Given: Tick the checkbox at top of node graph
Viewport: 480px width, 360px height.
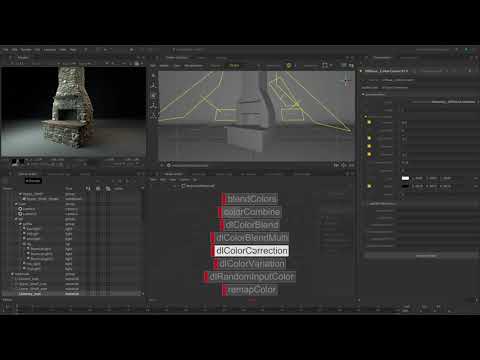Looking at the screenshot, I should (x=183, y=186).
